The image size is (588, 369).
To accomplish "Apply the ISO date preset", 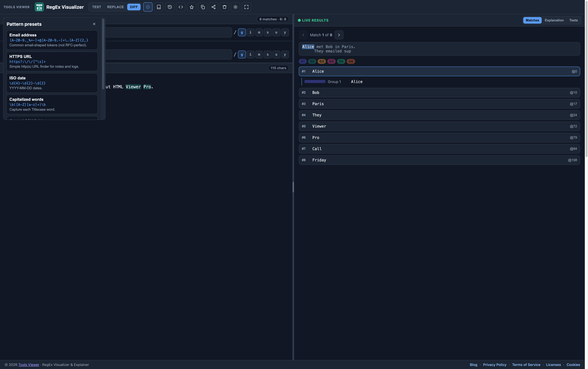I will (x=52, y=83).
